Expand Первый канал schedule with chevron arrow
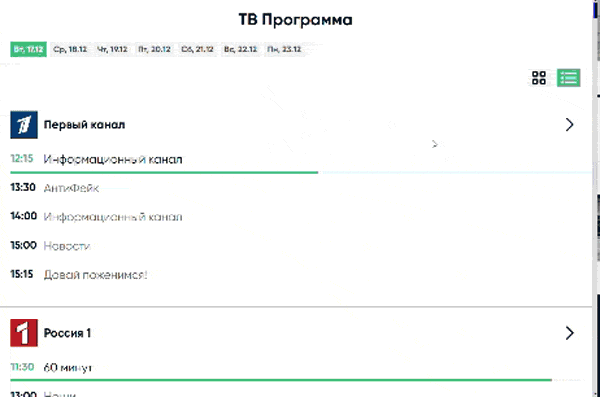600x397 pixels. click(x=569, y=125)
